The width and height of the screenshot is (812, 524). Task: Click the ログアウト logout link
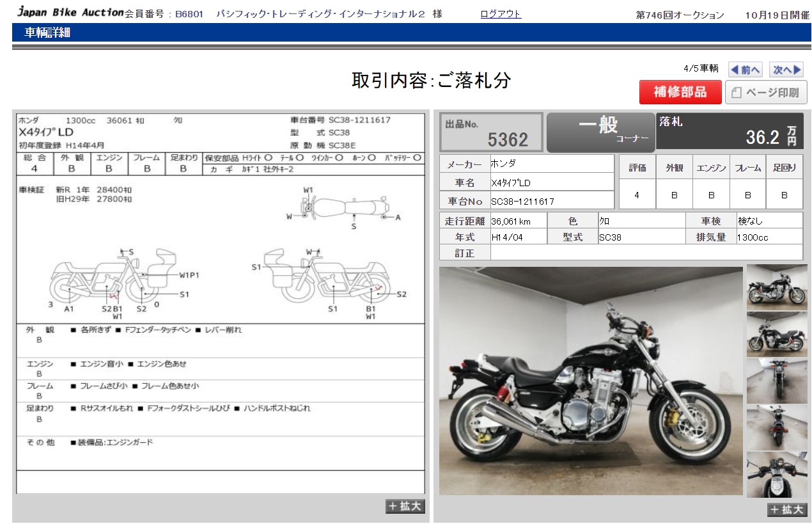(501, 14)
